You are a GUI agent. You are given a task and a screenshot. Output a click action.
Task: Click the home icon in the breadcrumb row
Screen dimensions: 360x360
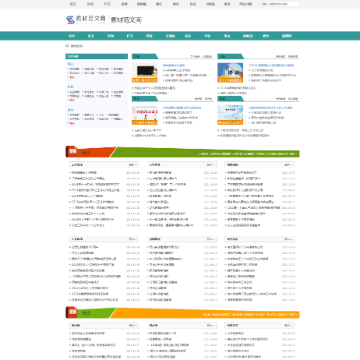click(67, 46)
